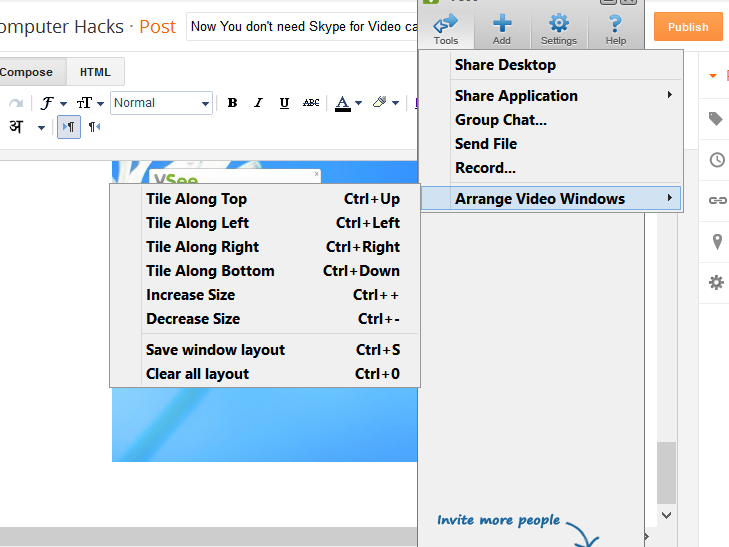Toggle left-to-right paragraph direction
The width and height of the screenshot is (729, 547).
tap(69, 127)
